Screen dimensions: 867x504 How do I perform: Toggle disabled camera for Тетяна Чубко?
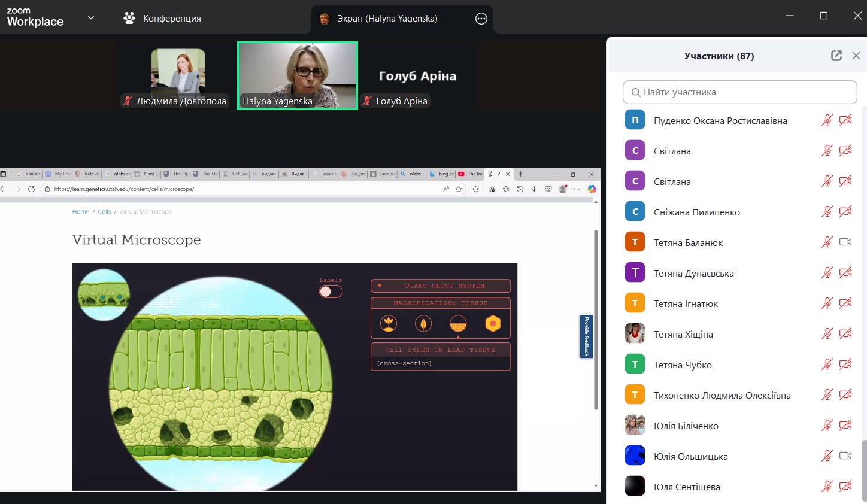pos(845,365)
